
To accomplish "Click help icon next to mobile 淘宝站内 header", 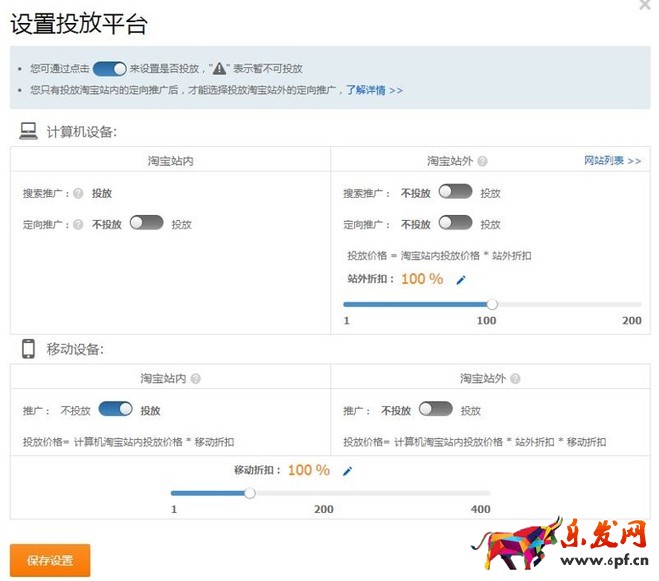I will 196,379.
